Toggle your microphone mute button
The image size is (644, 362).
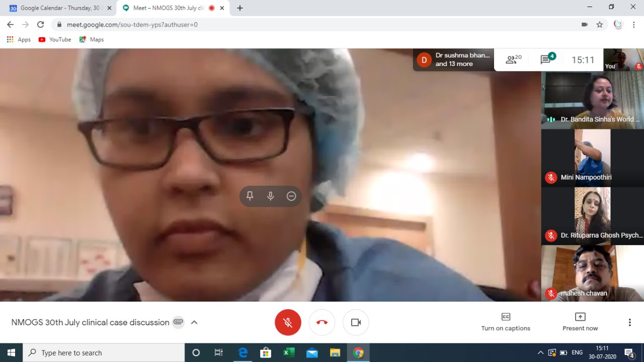(288, 322)
